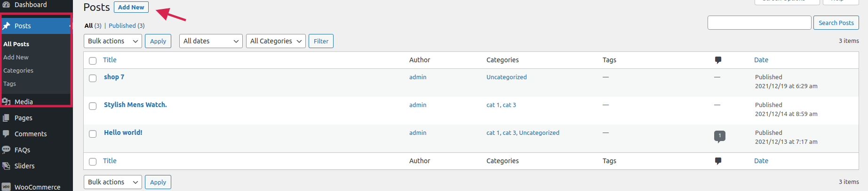Sort by the comments column header icon
868x191 pixels.
click(718, 60)
